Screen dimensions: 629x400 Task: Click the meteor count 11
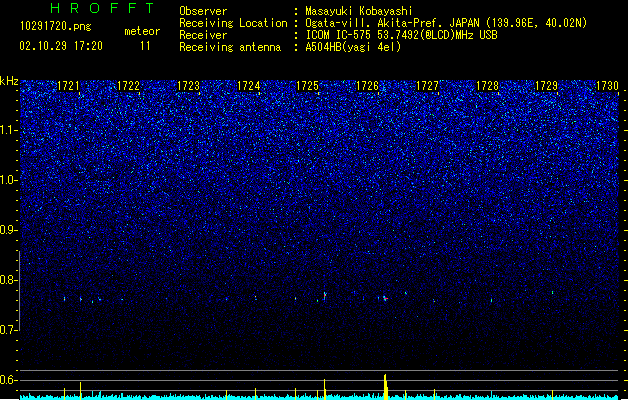point(145,46)
